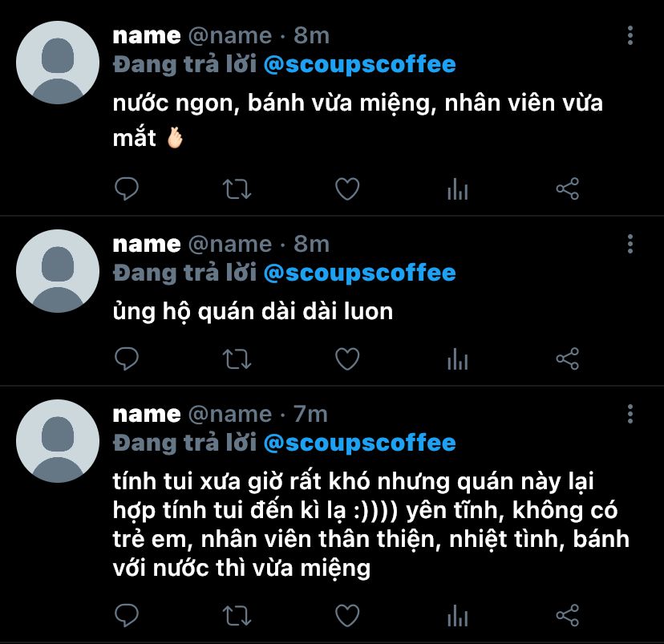664x644 pixels.
Task: View analytics of 'ủng hộ quán' tweet
Action: (457, 359)
